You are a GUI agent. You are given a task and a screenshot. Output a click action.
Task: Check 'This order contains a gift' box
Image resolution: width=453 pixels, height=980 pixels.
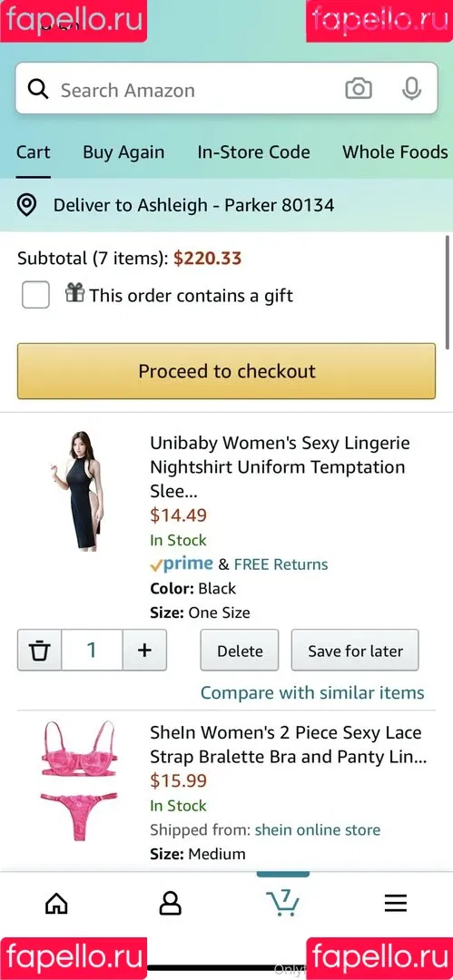tap(35, 295)
